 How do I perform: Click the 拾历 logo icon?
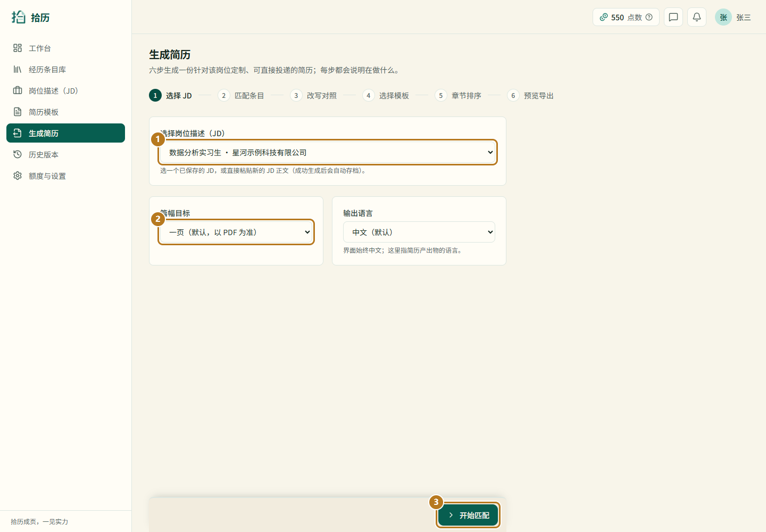click(19, 17)
